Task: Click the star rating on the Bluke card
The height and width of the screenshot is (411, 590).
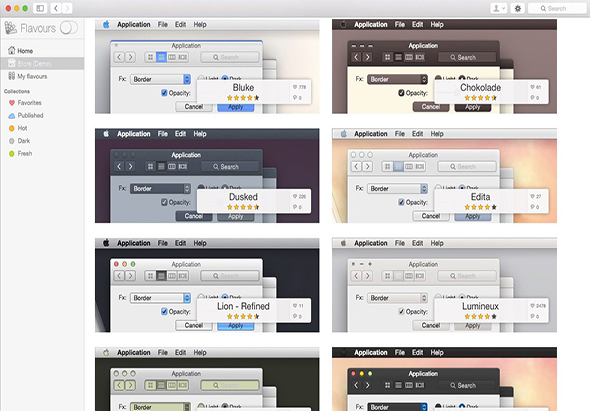Action: coord(243,98)
